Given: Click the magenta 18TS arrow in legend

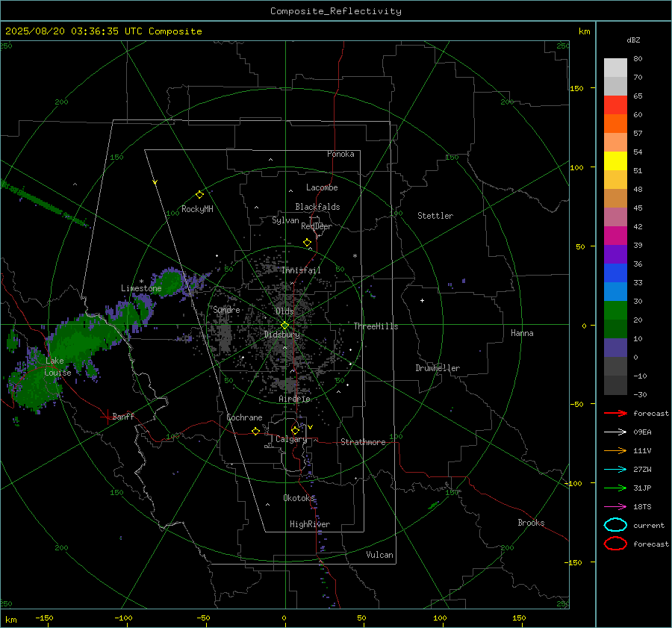Looking at the screenshot, I should click(615, 507).
